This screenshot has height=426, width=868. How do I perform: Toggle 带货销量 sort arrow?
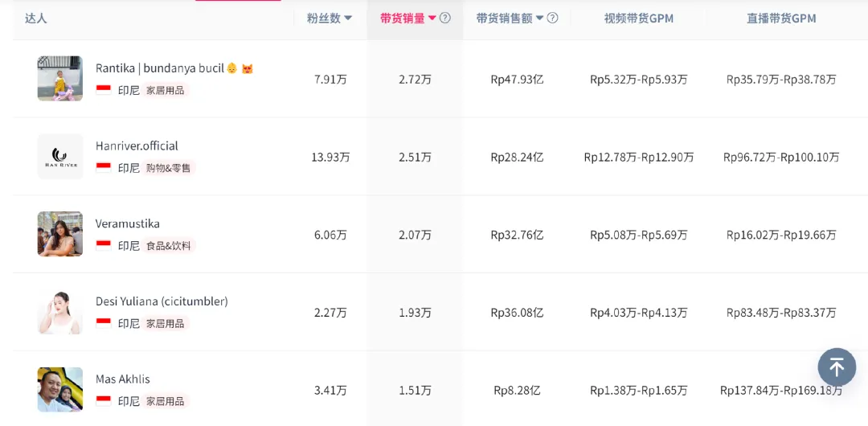pyautogui.click(x=433, y=18)
